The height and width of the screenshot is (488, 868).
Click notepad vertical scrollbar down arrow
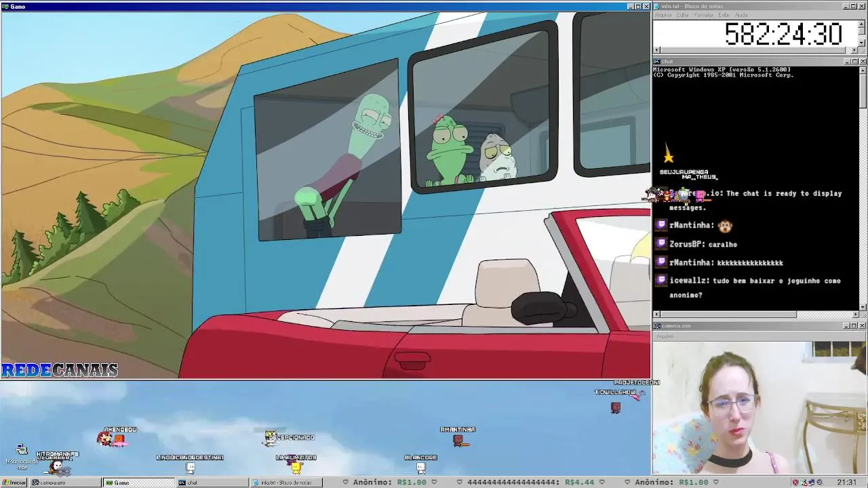pos(862,43)
